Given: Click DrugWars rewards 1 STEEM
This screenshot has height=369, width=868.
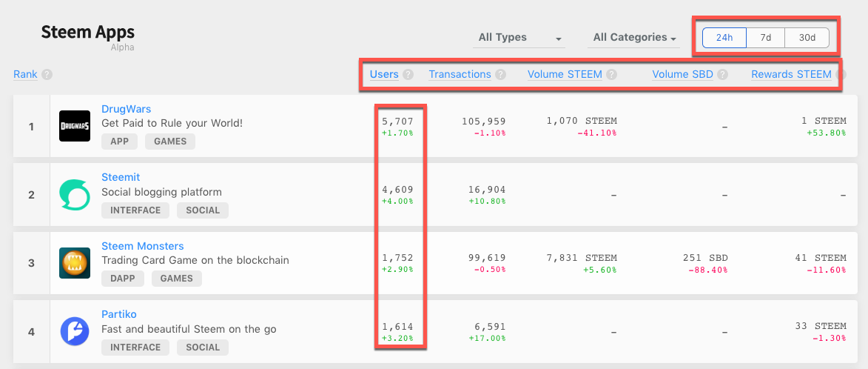Looking at the screenshot, I should tap(824, 121).
